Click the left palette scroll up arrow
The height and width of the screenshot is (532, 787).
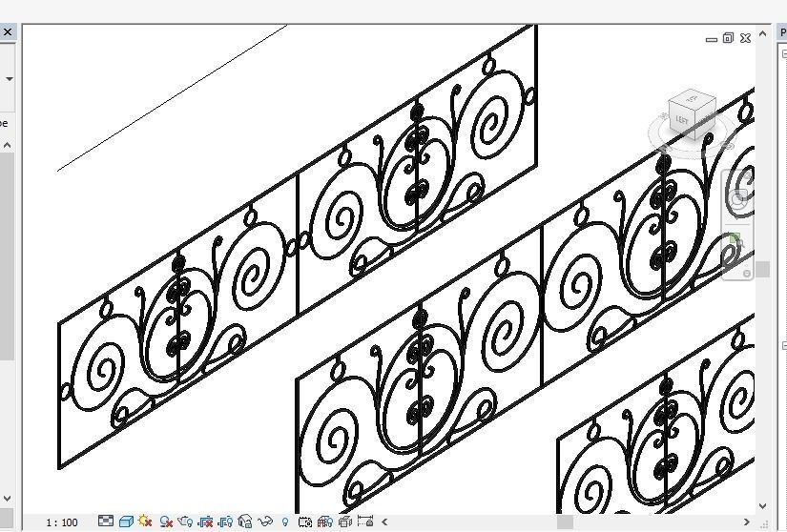tap(7, 146)
